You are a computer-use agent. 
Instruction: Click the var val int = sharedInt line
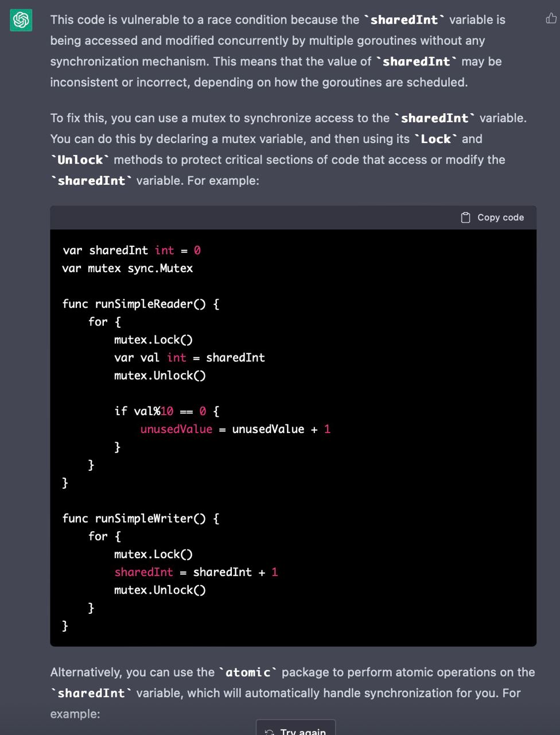189,358
